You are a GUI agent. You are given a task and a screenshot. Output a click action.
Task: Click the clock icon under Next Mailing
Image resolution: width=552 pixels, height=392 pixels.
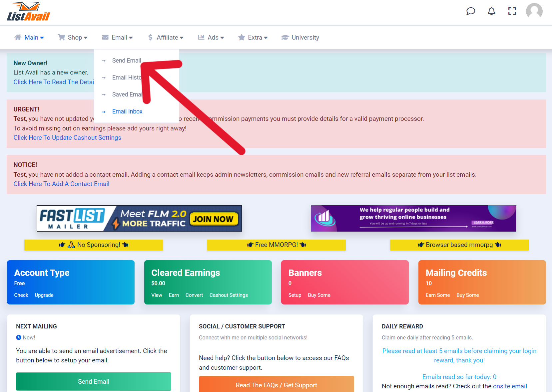pyautogui.click(x=19, y=337)
